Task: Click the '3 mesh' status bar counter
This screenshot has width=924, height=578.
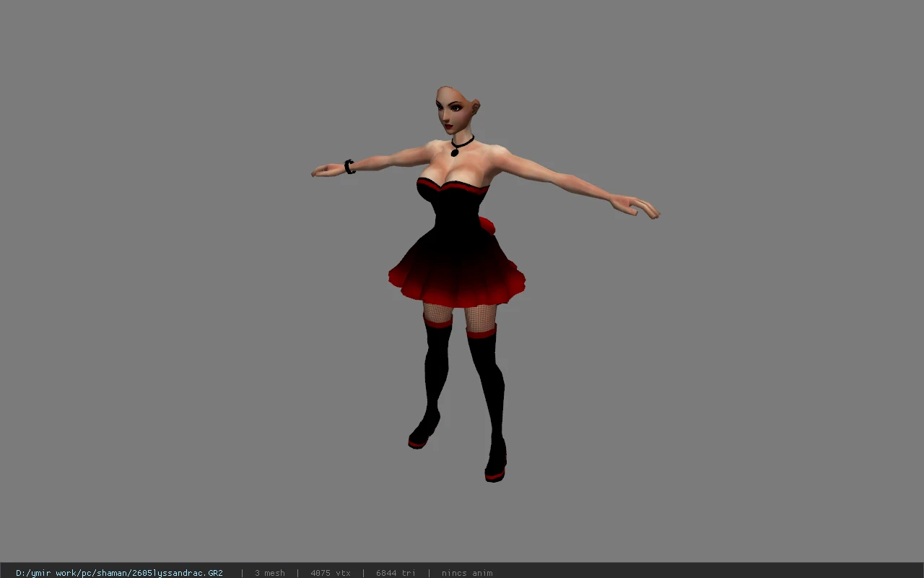Action: click(269, 573)
